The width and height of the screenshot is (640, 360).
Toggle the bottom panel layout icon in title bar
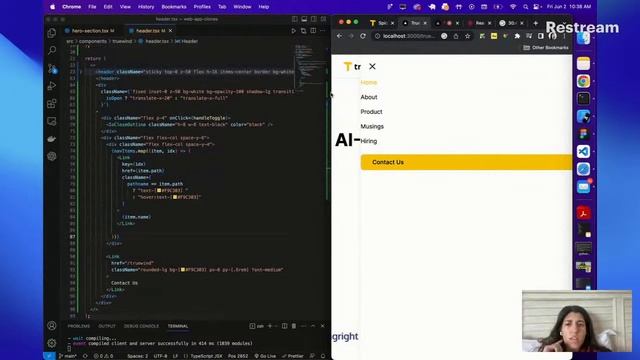(304, 19)
